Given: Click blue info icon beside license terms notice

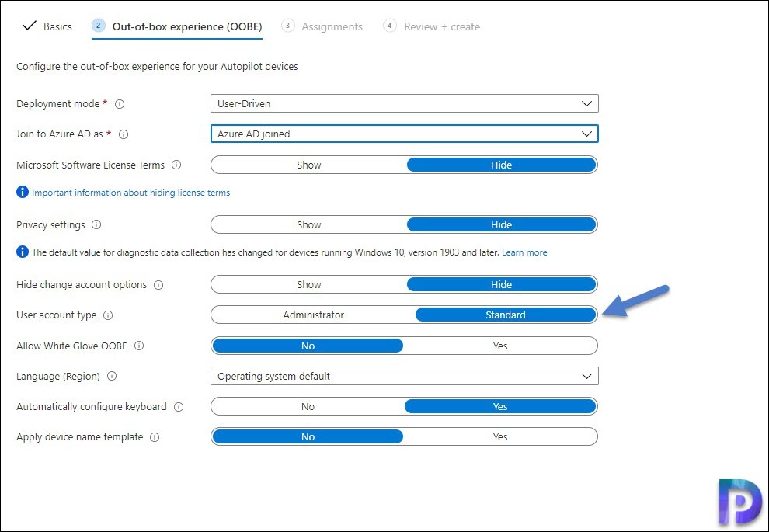Looking at the screenshot, I should [x=23, y=192].
